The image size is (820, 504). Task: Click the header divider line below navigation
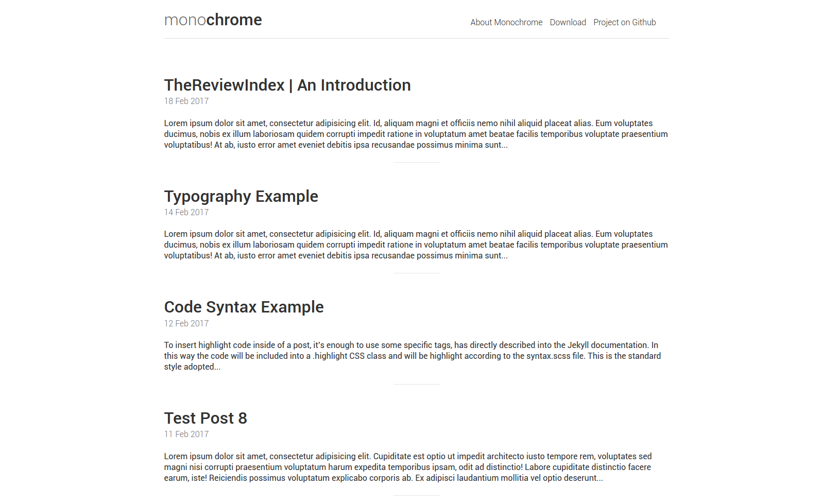tap(416, 39)
